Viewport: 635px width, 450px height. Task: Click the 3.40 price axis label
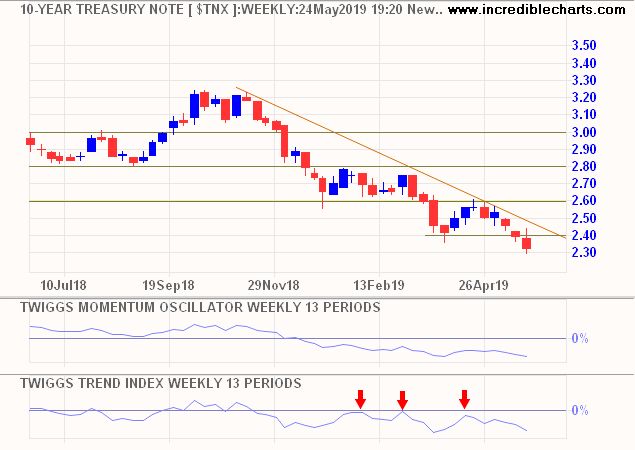584,63
